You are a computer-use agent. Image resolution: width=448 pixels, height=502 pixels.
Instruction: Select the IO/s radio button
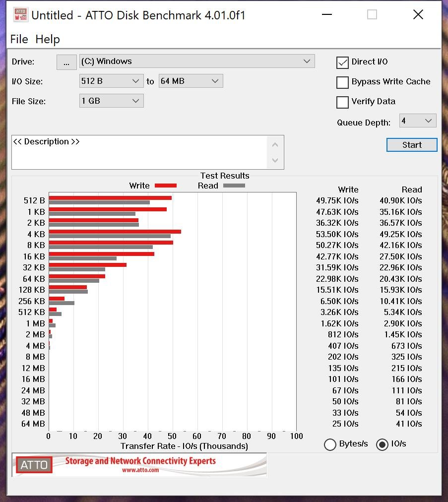[x=382, y=444]
